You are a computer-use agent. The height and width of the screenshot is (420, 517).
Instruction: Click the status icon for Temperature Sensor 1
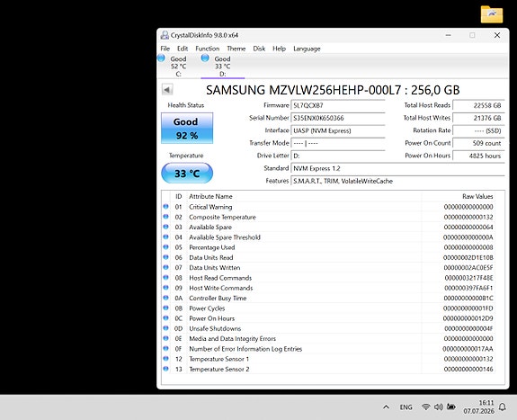tap(165, 358)
